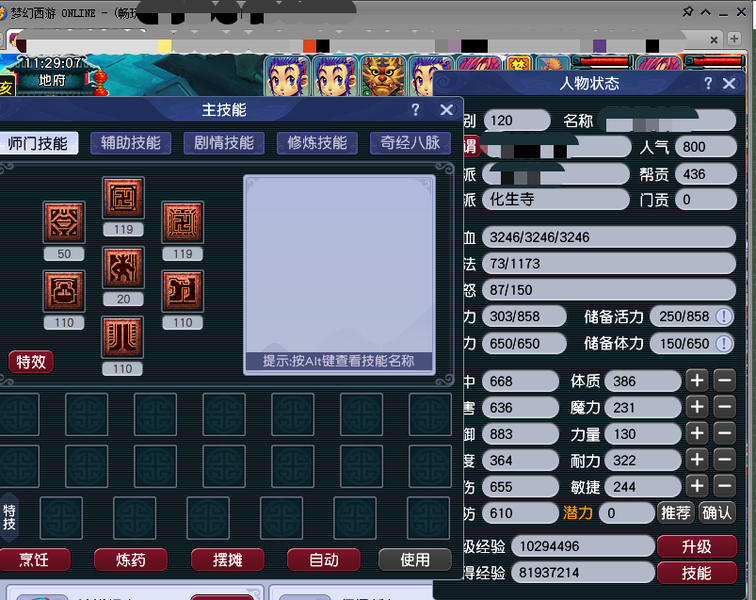The height and width of the screenshot is (600, 756).
Task: Select the 修炼技能 tab
Action: coord(317,143)
